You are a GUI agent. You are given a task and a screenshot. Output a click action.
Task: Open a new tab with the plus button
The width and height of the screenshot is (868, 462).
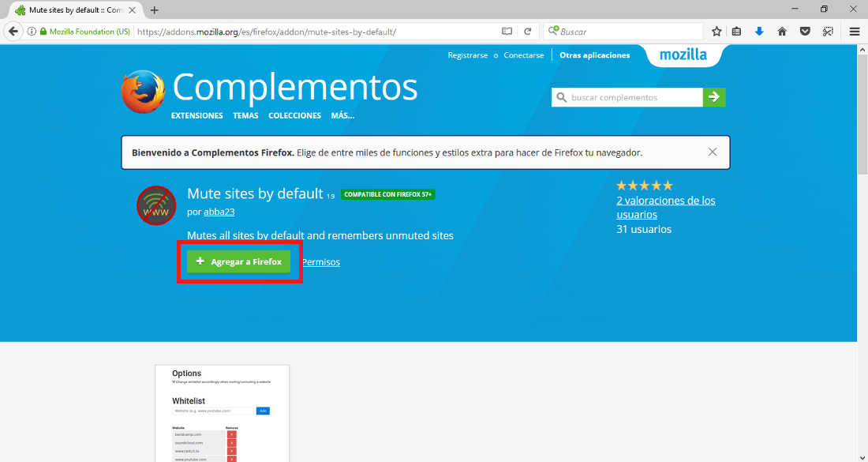tap(155, 10)
